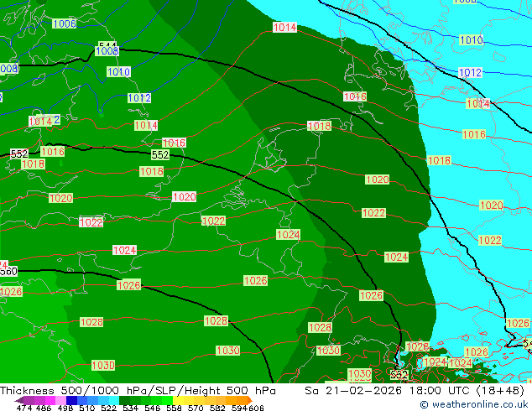Open the weatheronline.co.uk copyright link
Image resolution: width=532 pixels, height=411 pixels.
pyautogui.click(x=474, y=404)
